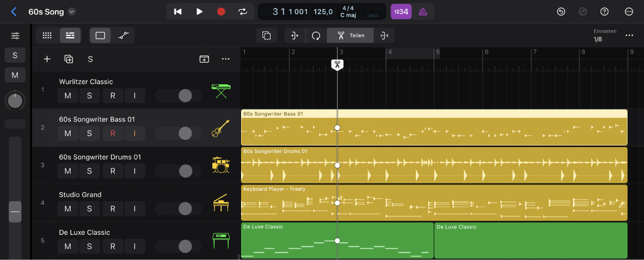Screen dimensions: 644x260
Task: Click the Wurlitzer Classic keyboard instrument icon
Action: coord(220,90)
